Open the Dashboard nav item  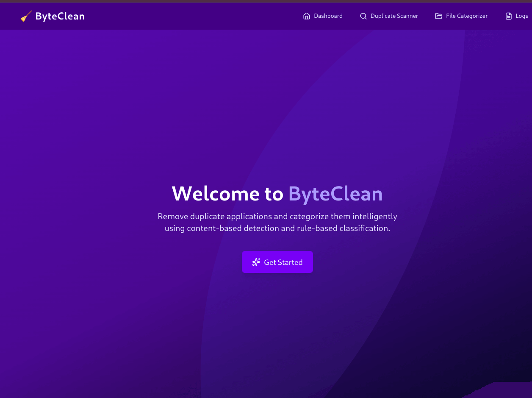point(323,16)
